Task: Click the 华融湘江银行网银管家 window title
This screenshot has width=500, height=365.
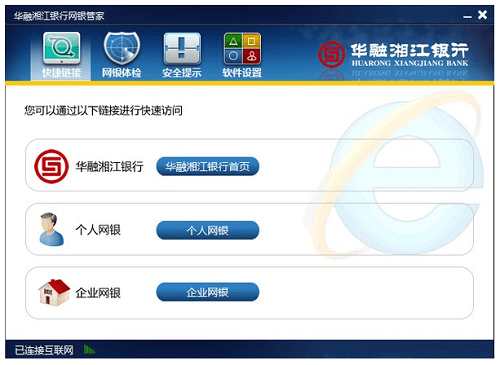Action: tap(59, 16)
